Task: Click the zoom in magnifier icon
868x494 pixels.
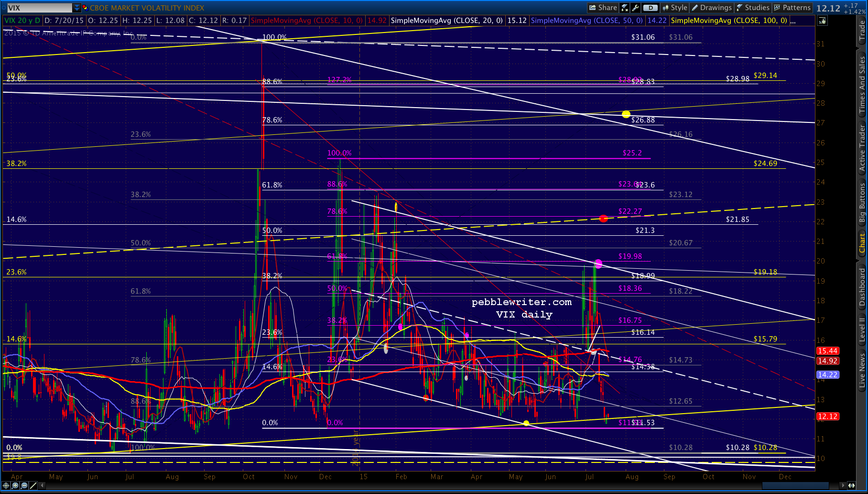Action: pyautogui.click(x=15, y=485)
